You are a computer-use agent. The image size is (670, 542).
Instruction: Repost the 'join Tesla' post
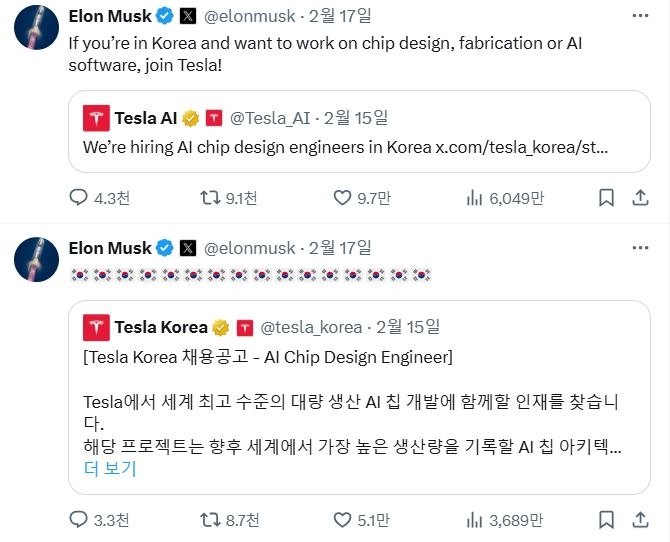[211, 198]
